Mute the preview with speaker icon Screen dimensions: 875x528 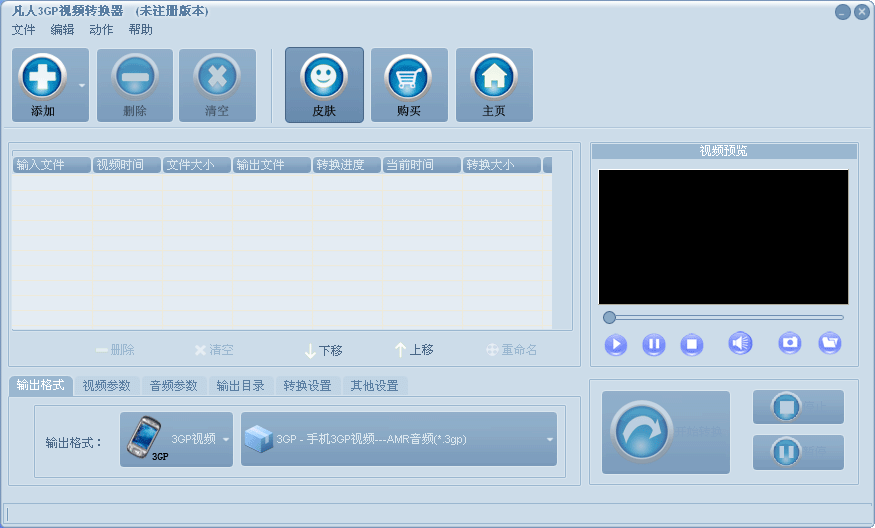(x=740, y=344)
